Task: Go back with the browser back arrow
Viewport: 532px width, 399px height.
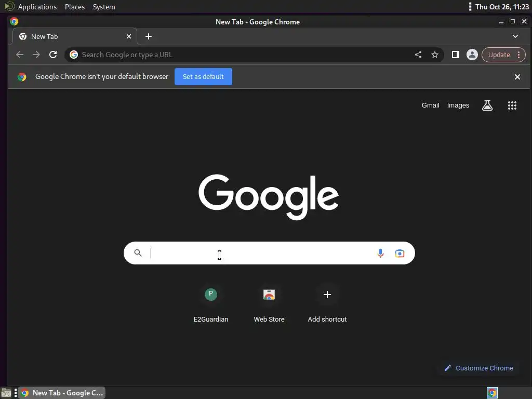Action: pyautogui.click(x=20, y=55)
